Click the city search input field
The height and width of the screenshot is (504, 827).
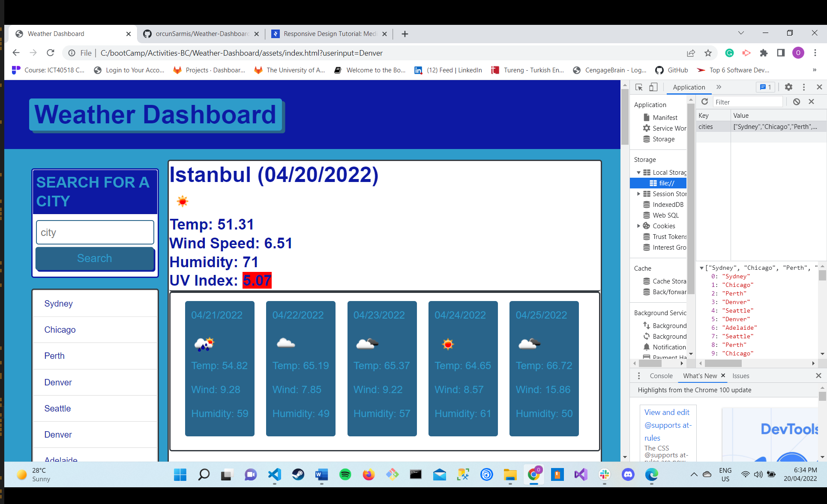(x=95, y=232)
